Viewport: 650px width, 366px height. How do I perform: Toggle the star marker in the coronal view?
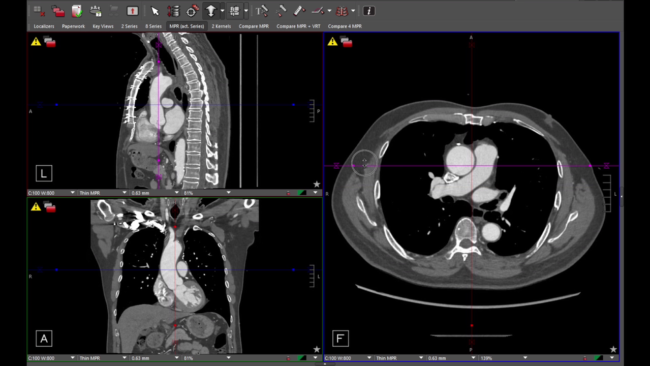tap(317, 349)
